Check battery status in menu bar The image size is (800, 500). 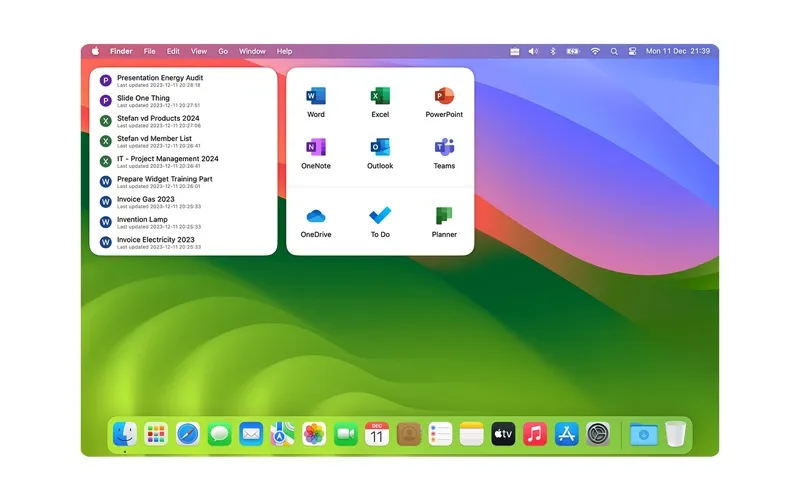[573, 51]
